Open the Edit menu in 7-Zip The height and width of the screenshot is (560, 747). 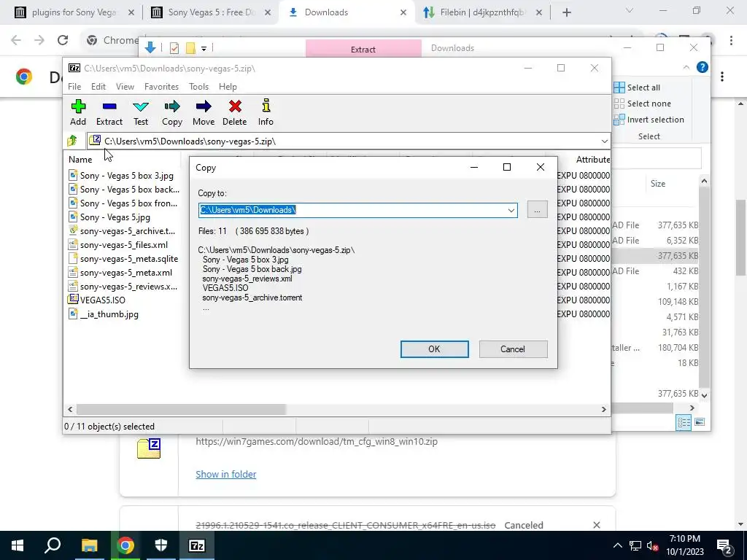click(98, 87)
